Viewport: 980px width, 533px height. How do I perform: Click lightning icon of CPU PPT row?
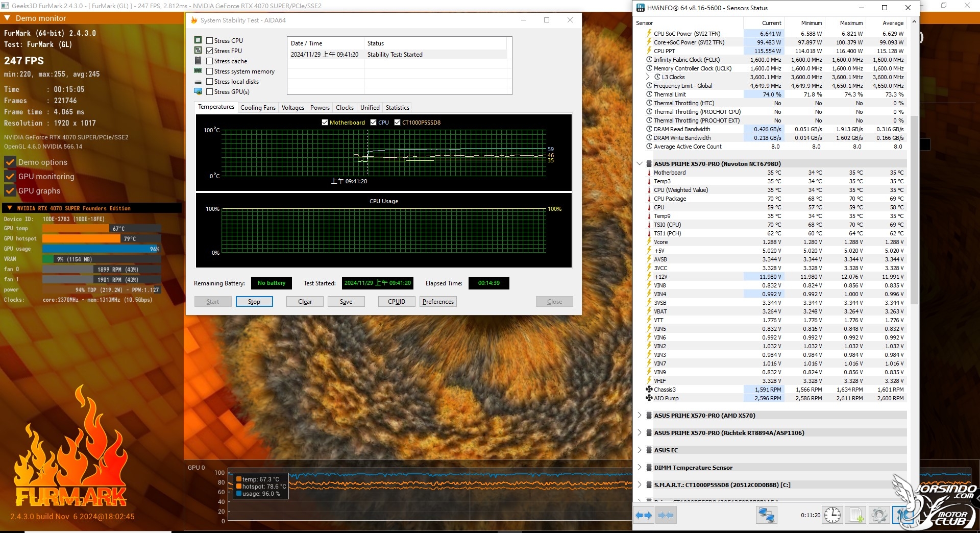[649, 51]
